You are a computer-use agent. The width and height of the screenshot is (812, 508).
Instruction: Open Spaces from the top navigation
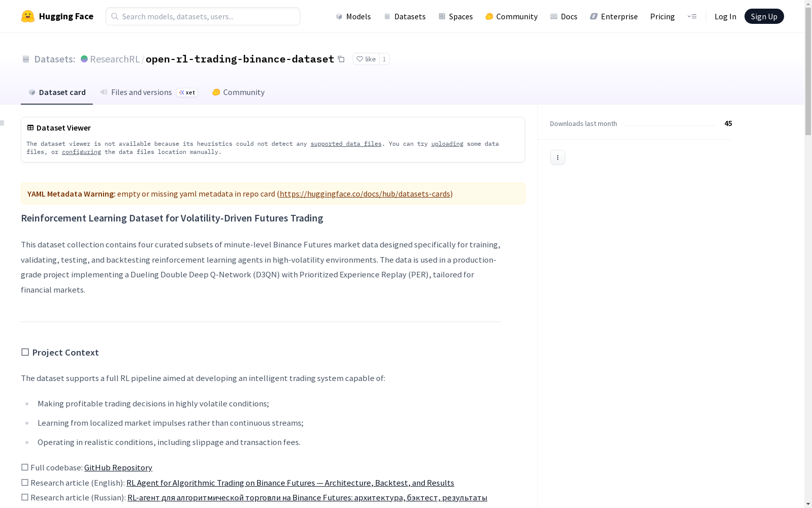click(456, 16)
